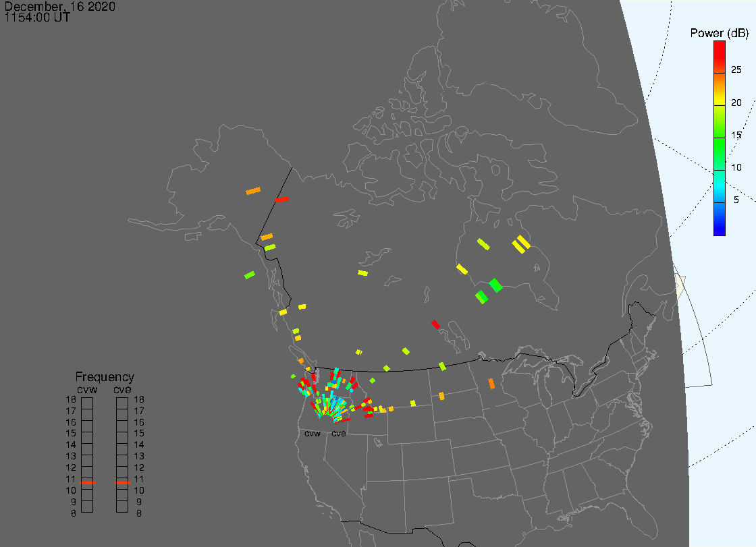Image resolution: width=756 pixels, height=547 pixels.
Task: Click the 11 label beside the cvw scale
Action: [x=71, y=479]
